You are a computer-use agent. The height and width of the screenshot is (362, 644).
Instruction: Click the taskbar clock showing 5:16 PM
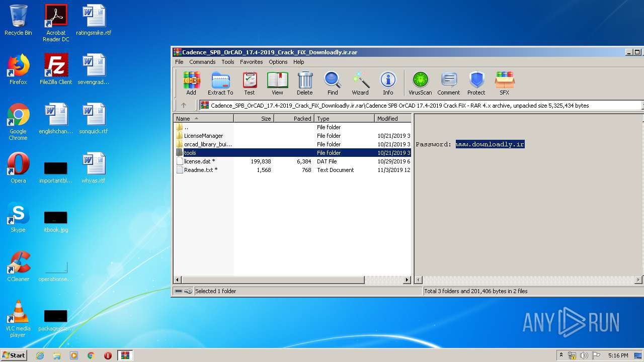pos(618,355)
